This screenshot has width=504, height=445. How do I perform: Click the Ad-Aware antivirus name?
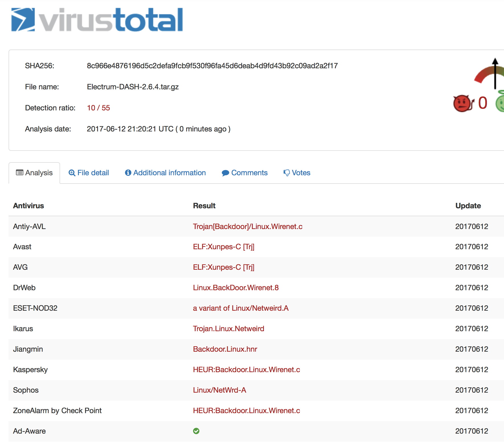(x=29, y=431)
